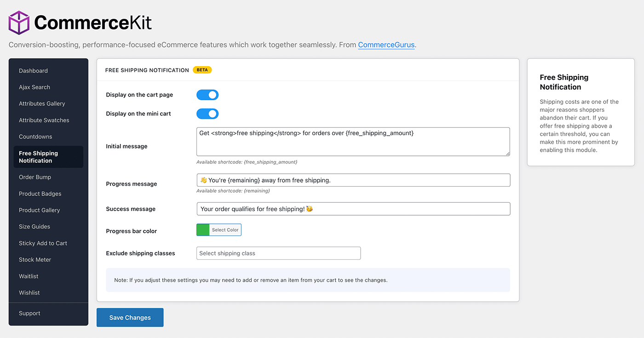Click the Free Shipping Notification info card title

[x=564, y=82]
